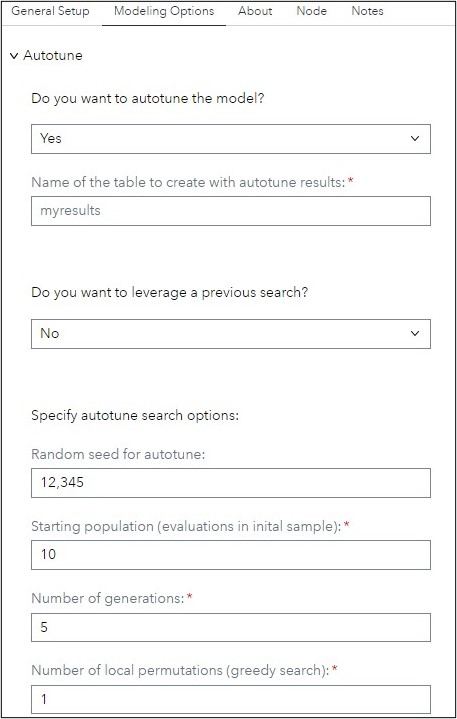Click the 'Do you want to autotune the model?' label
The width and height of the screenshot is (457, 719).
click(x=148, y=99)
